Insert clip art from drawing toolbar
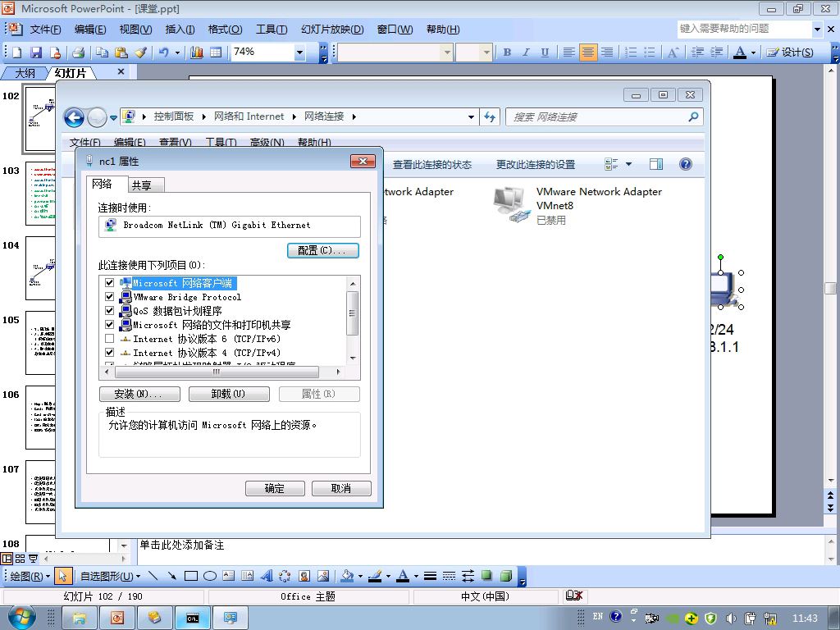This screenshot has width=840, height=630. (304, 576)
